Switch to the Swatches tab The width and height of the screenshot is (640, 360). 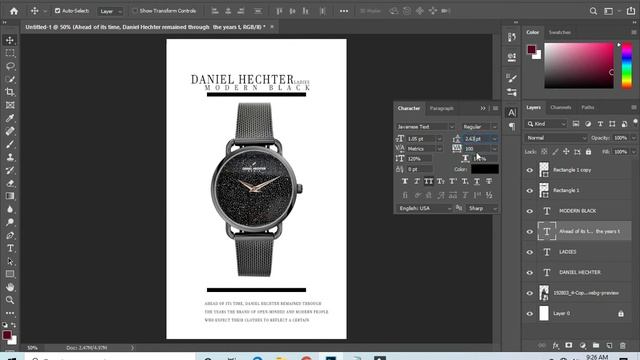point(560,32)
